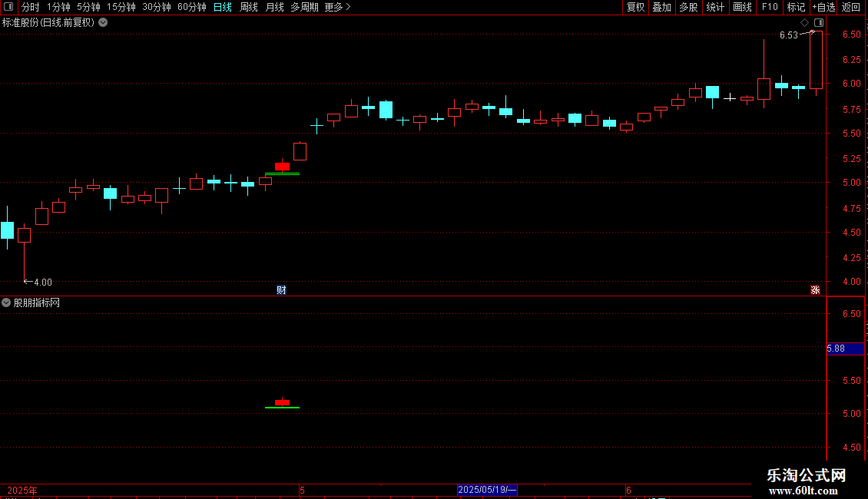Click month 6 marker on time axis
Screen dimensions: 868x499
click(x=628, y=490)
